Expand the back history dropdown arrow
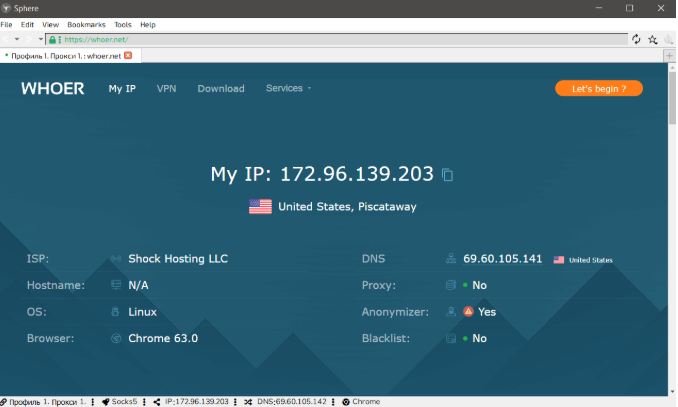This screenshot has height=407, width=678. [x=17, y=39]
